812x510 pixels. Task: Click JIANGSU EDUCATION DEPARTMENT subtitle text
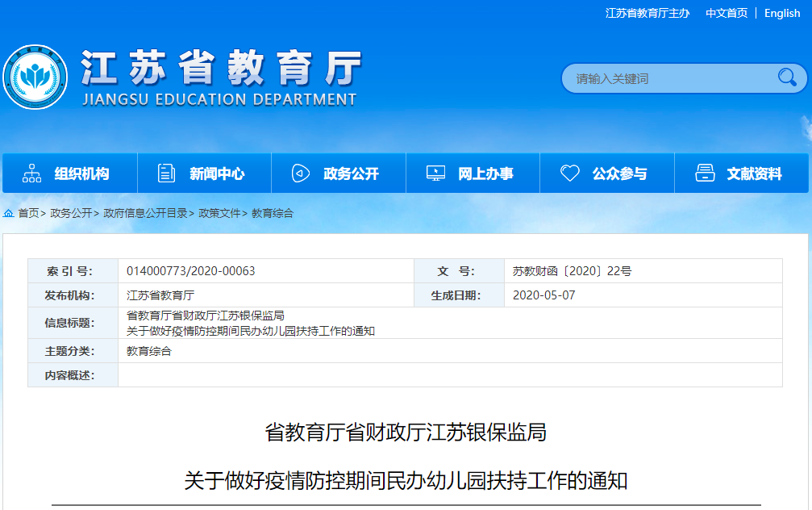[x=219, y=99]
